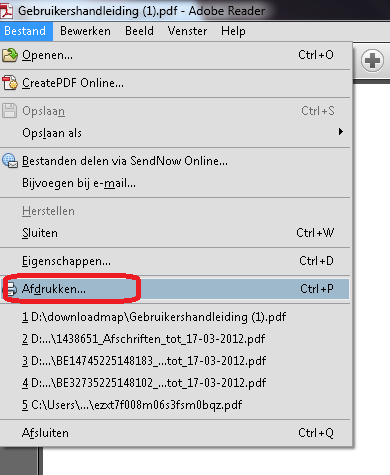Screen dimensions: 390x475
Task: Select Afsluiten to quit Adobe Reader
Action: click(x=175, y=433)
